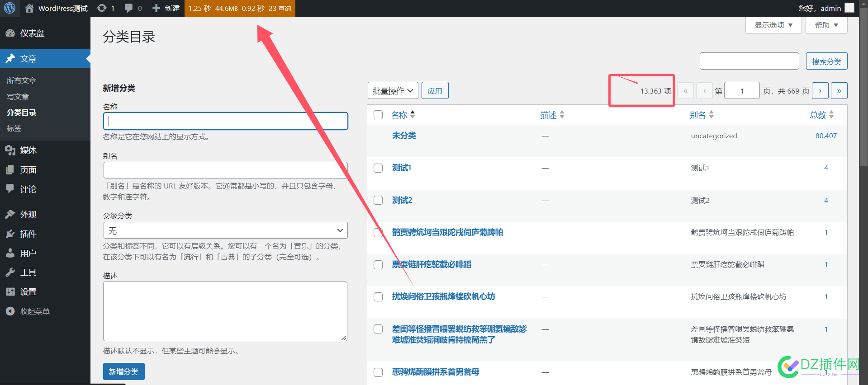Open 标签 submenu item
Image resolution: width=868 pixels, height=385 pixels.
tap(14, 128)
